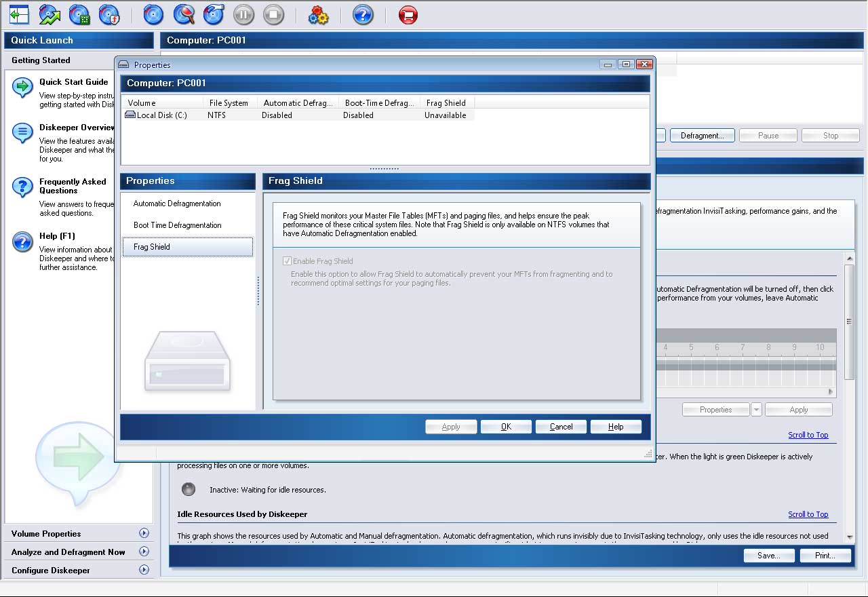Click the inactive gray status light icon
Screen dimensions: 868x597
189,489
